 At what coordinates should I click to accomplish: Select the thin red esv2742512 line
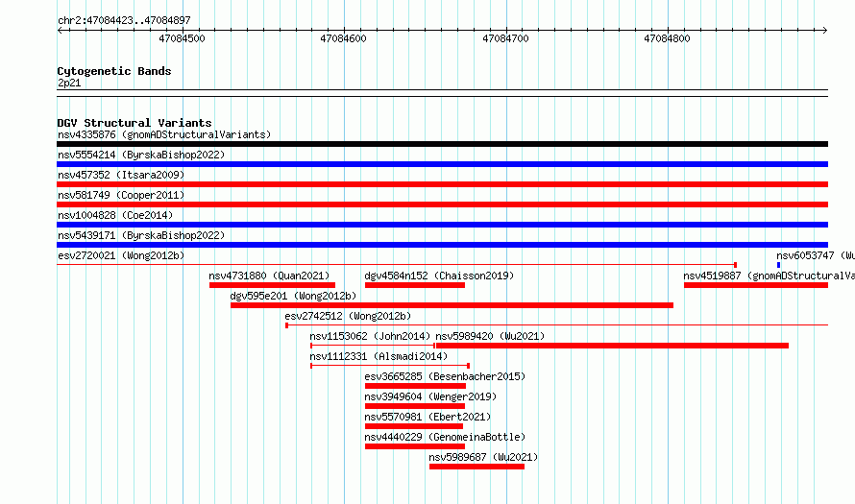pos(557,325)
